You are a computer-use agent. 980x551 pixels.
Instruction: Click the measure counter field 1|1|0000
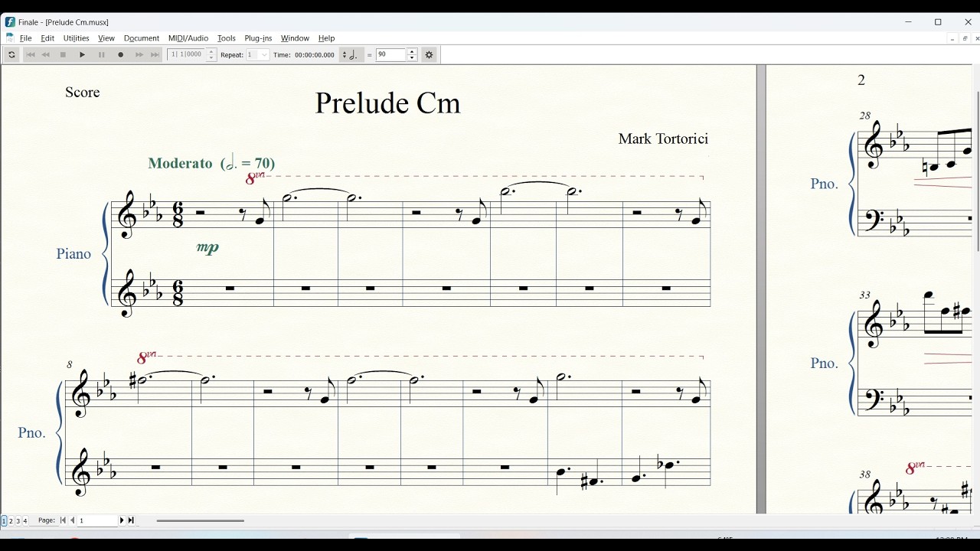pyautogui.click(x=188, y=55)
